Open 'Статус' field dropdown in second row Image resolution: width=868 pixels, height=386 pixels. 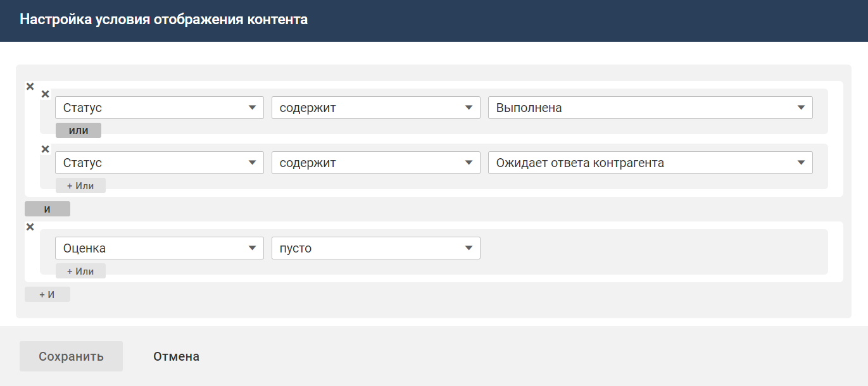click(x=160, y=163)
